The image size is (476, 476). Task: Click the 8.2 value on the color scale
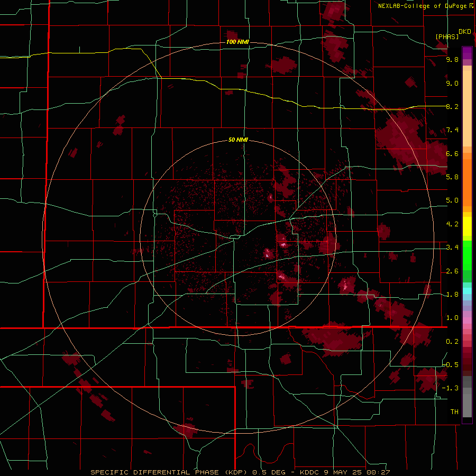452,106
